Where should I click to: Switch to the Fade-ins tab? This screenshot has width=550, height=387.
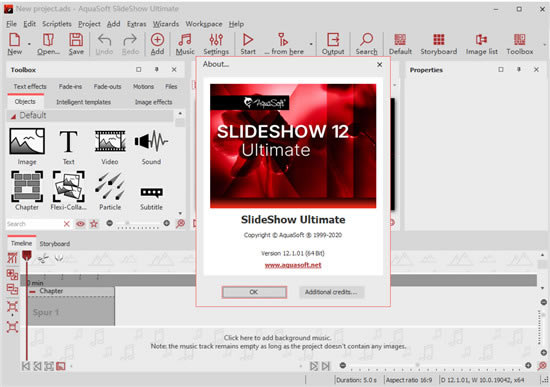(70, 86)
